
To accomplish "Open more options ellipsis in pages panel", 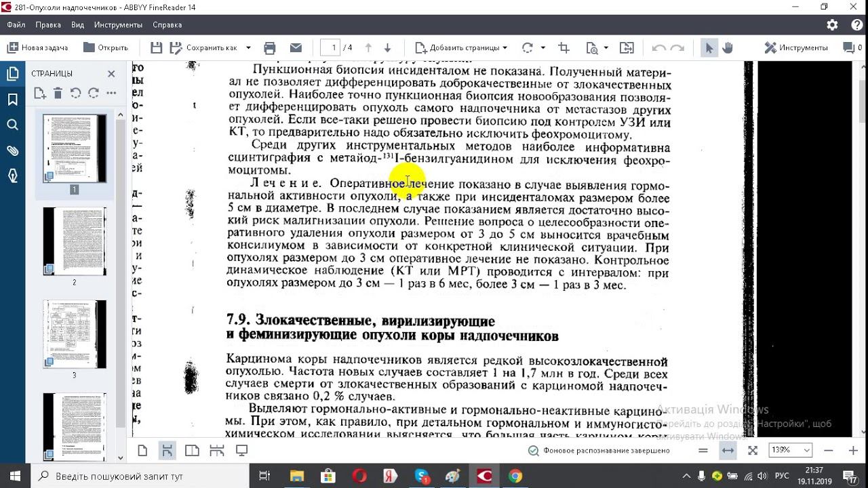I will (x=111, y=93).
